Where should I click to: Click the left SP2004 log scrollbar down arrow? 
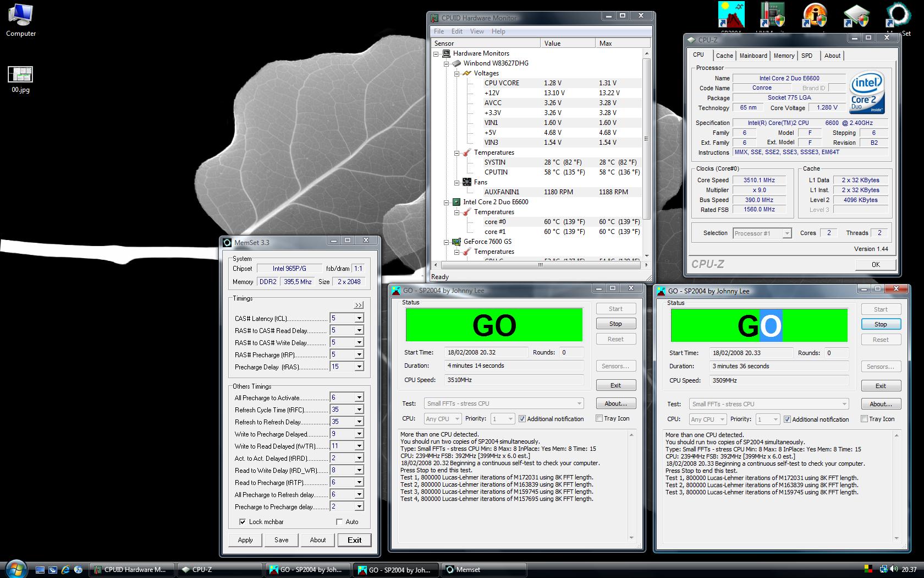(631, 537)
